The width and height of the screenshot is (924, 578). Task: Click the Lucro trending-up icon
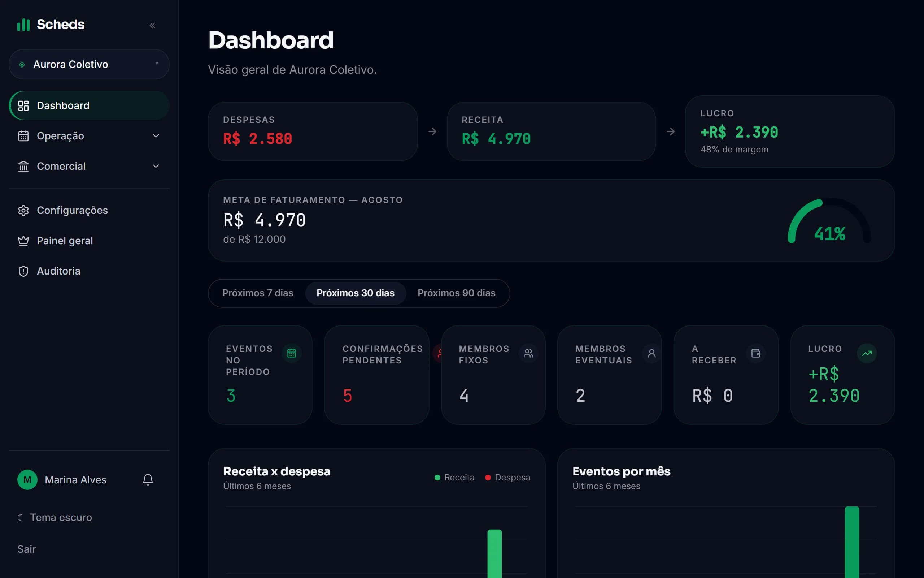pos(867,353)
